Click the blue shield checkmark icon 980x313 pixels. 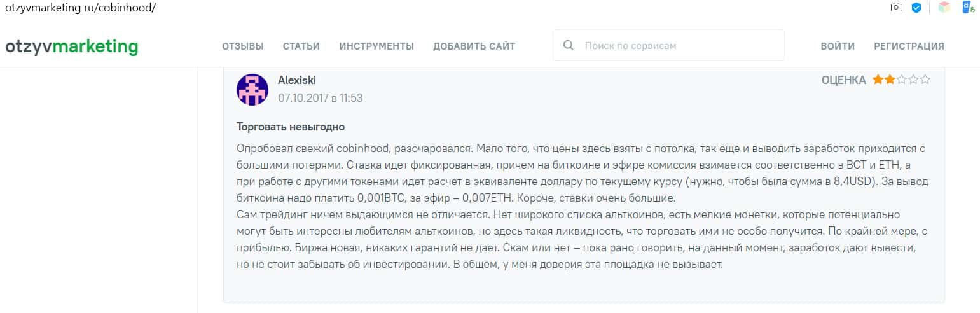pyautogui.click(x=916, y=8)
